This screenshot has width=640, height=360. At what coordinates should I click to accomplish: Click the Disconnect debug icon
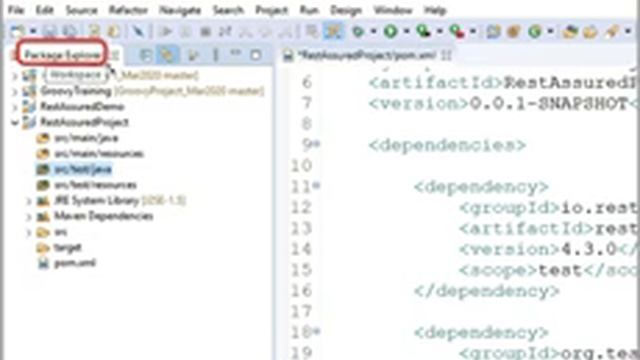[x=225, y=31]
